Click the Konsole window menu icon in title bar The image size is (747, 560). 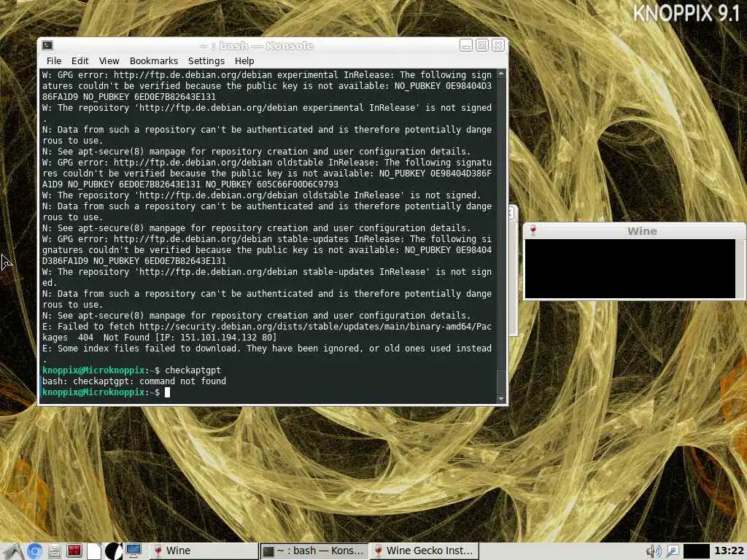(x=47, y=45)
